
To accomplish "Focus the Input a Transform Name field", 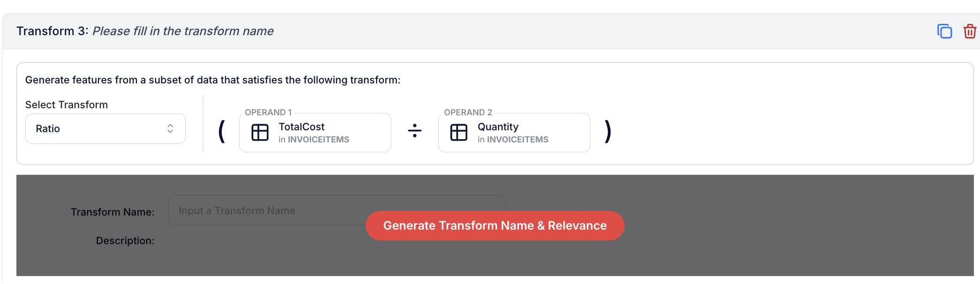I will click(337, 210).
